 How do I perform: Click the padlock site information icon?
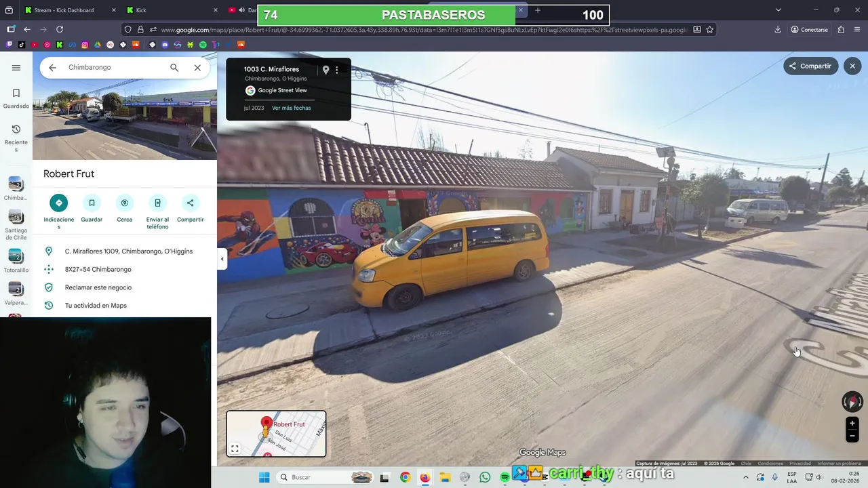pos(140,30)
